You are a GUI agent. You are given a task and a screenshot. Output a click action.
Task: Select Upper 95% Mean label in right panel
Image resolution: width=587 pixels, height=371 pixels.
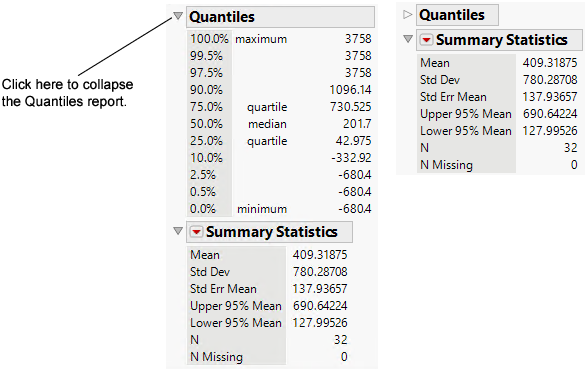coord(465,114)
